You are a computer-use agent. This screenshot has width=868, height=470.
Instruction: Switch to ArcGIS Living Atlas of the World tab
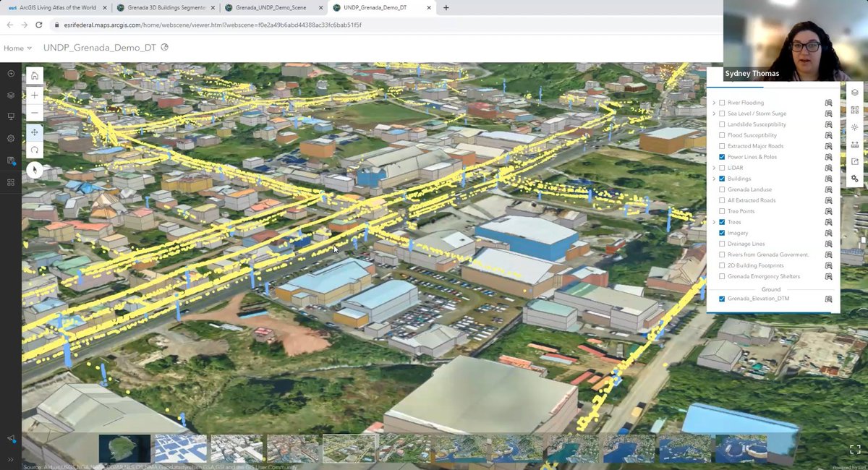(x=56, y=8)
